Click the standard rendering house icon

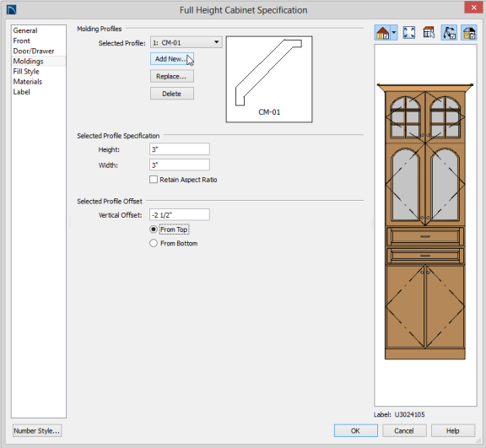382,33
